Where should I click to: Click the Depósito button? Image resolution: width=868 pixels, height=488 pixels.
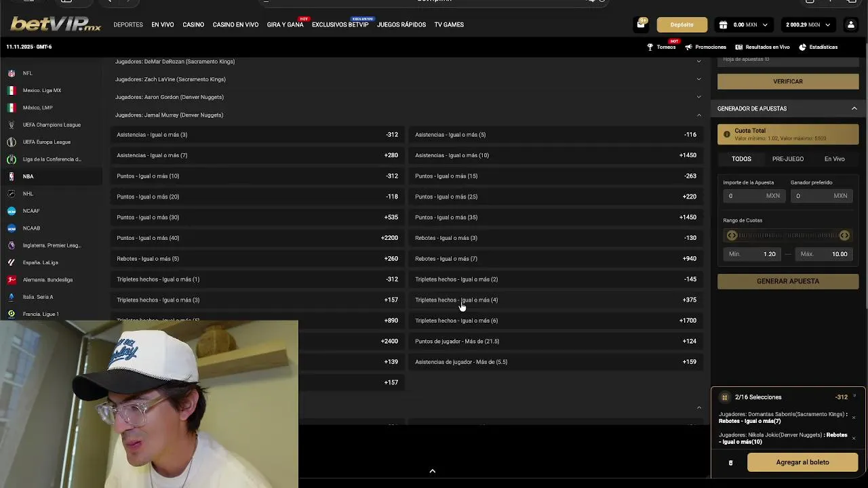click(682, 24)
